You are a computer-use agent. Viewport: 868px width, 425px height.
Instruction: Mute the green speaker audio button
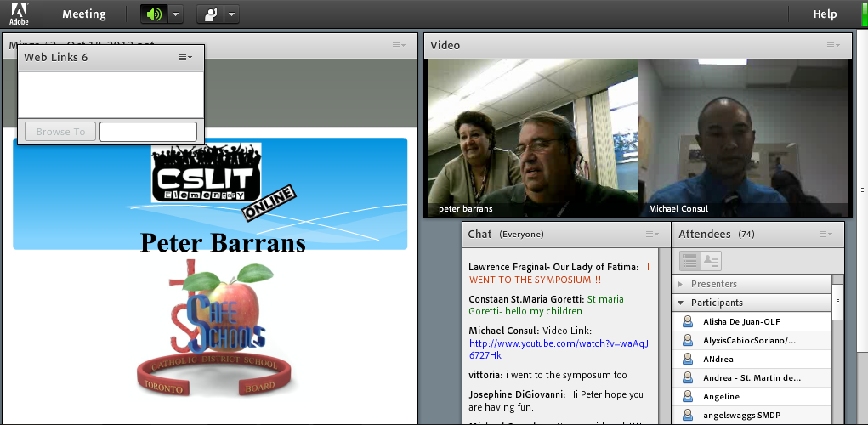pos(153,14)
